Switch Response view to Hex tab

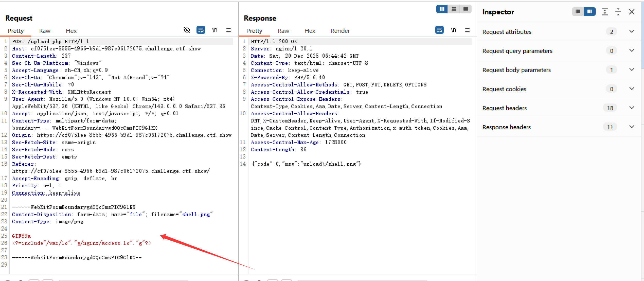(310, 31)
